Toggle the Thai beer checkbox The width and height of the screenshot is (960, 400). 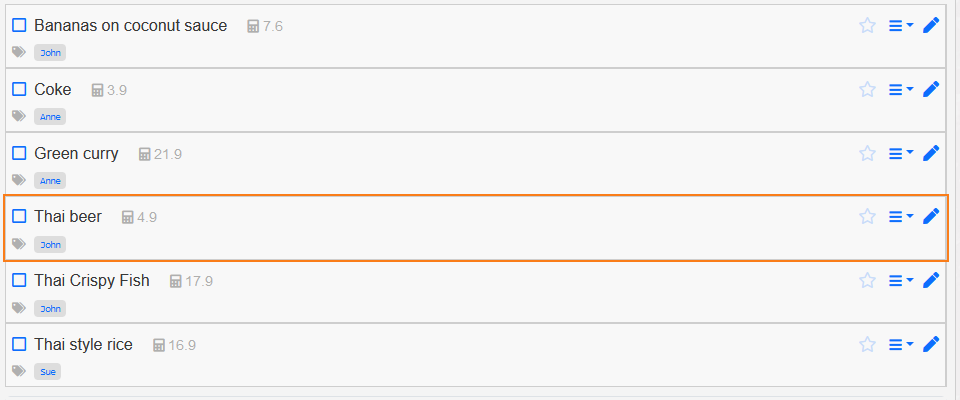19,216
